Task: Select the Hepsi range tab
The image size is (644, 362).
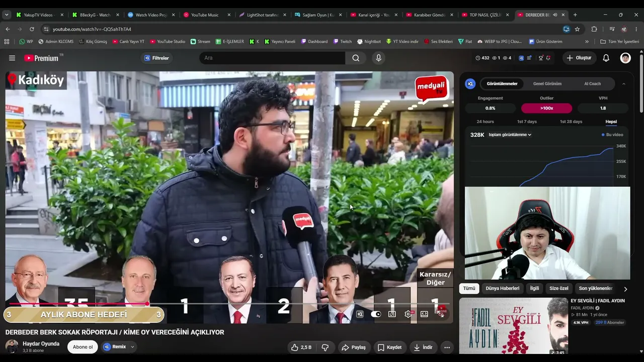Action: tap(611, 122)
